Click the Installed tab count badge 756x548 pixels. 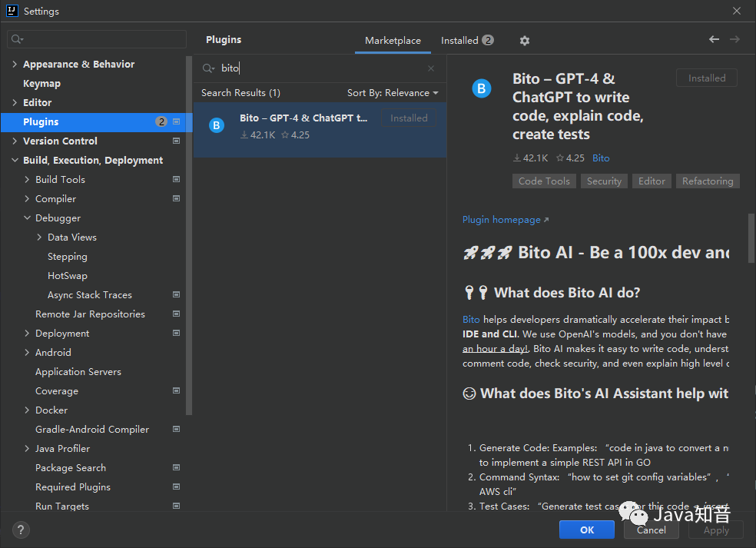coord(488,40)
